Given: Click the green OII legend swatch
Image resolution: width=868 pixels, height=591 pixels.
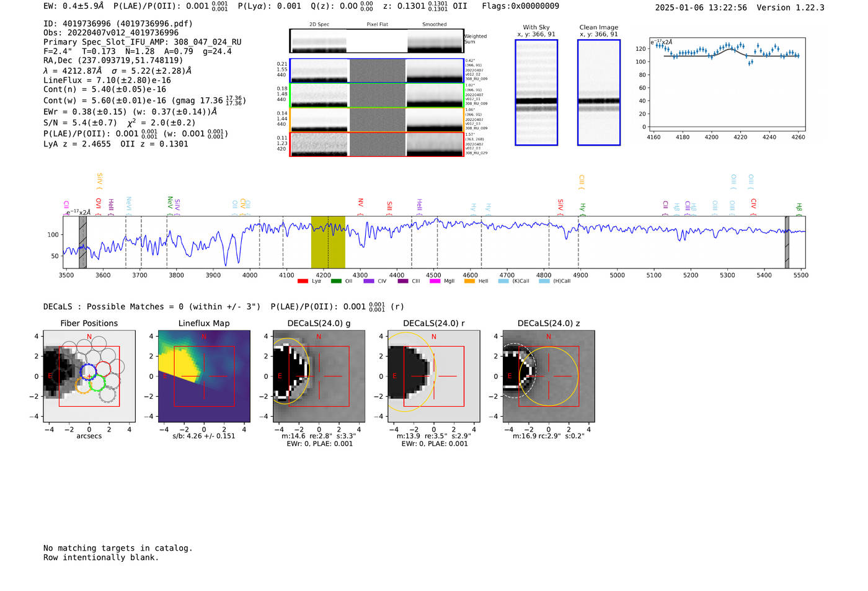Looking at the screenshot, I should (336, 281).
